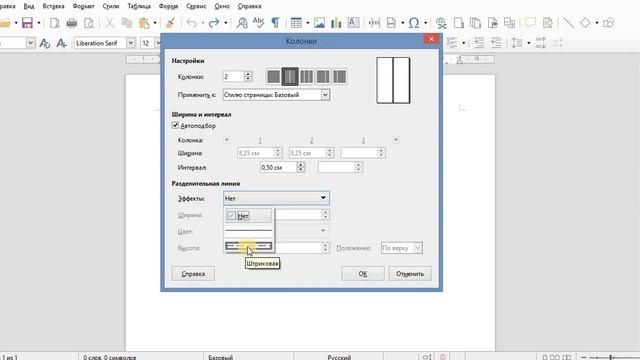Click Increase Indent toolbar icon
640x360 pixels.
pos(479,42)
